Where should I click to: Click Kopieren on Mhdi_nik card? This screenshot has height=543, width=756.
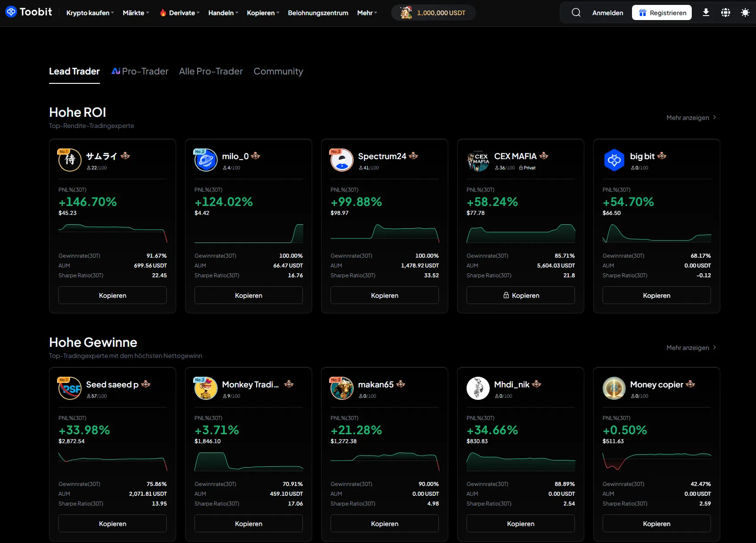(x=521, y=523)
